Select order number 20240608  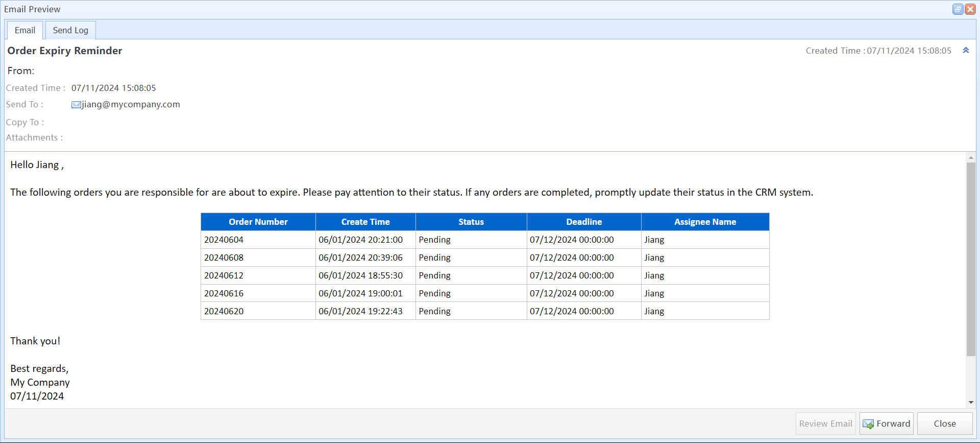coord(224,258)
